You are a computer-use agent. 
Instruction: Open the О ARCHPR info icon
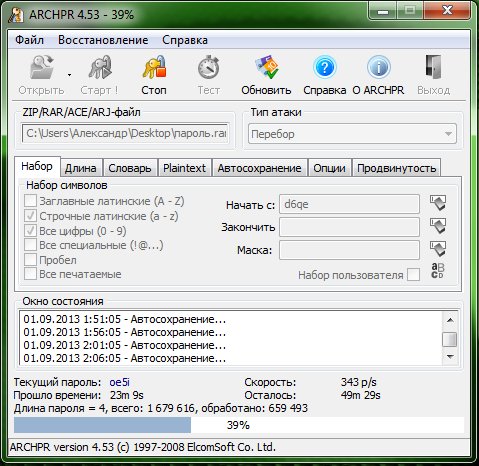[379, 67]
